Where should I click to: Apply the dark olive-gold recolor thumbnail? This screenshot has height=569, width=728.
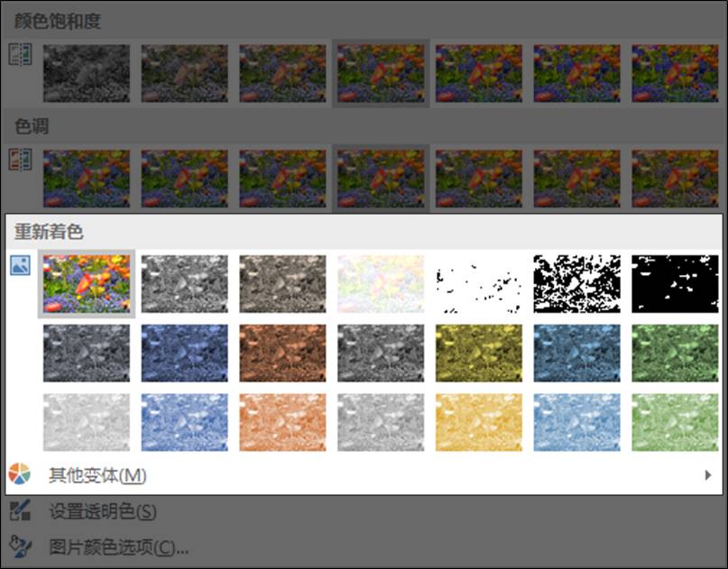pos(479,353)
